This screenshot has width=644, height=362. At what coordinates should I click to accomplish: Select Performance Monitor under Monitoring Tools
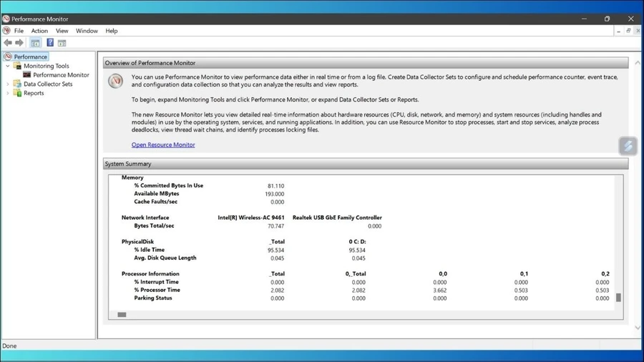62,74
